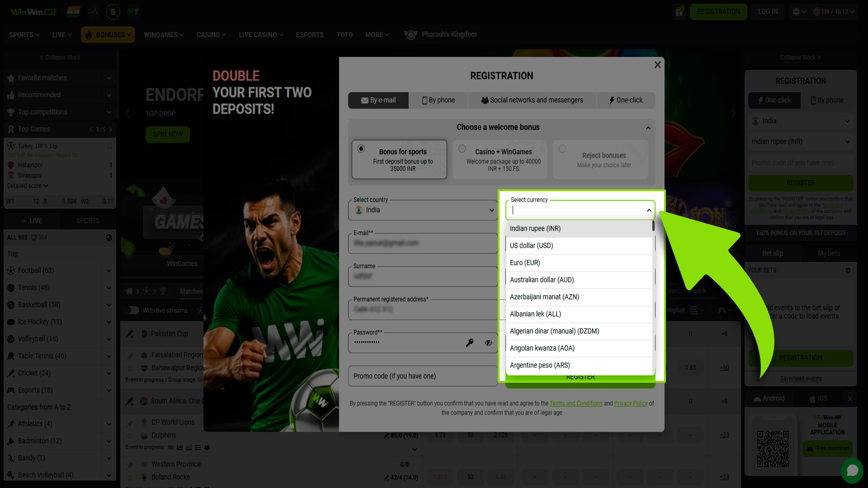
Task: Star the Turkey TFF 1. Lig match
Action: tap(109, 146)
